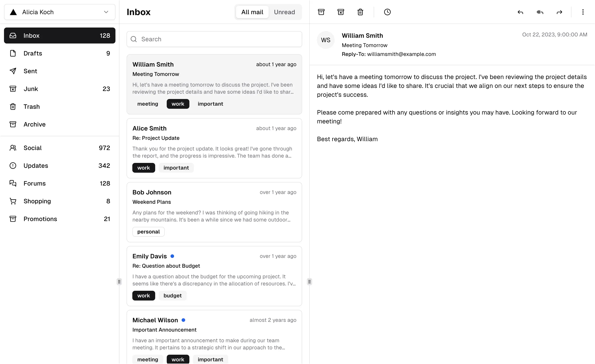This screenshot has height=364, width=595.
Task: Open Alice Smith's Re: Project Update email
Action: (x=214, y=148)
